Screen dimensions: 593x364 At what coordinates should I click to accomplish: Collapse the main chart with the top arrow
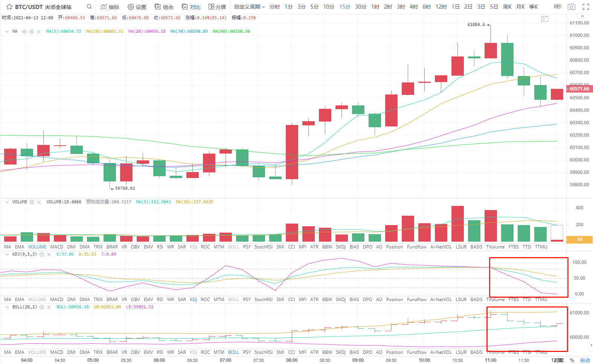pyautogui.click(x=582, y=16)
